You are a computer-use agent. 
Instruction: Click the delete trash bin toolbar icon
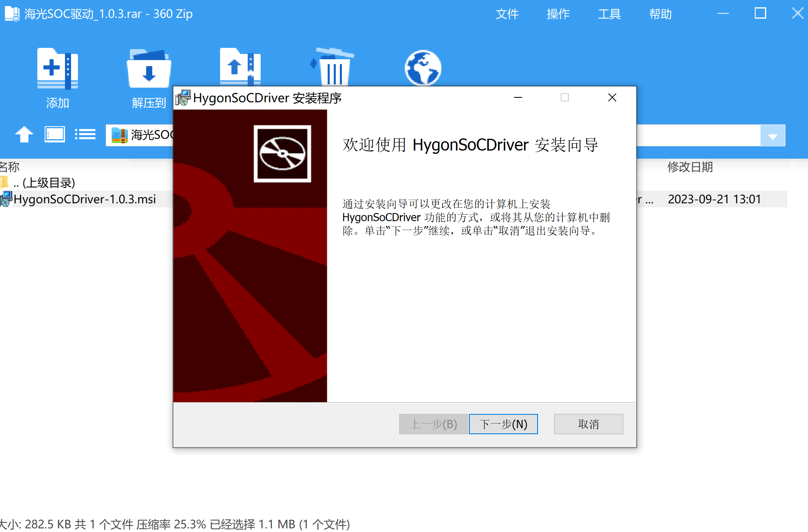tap(332, 67)
